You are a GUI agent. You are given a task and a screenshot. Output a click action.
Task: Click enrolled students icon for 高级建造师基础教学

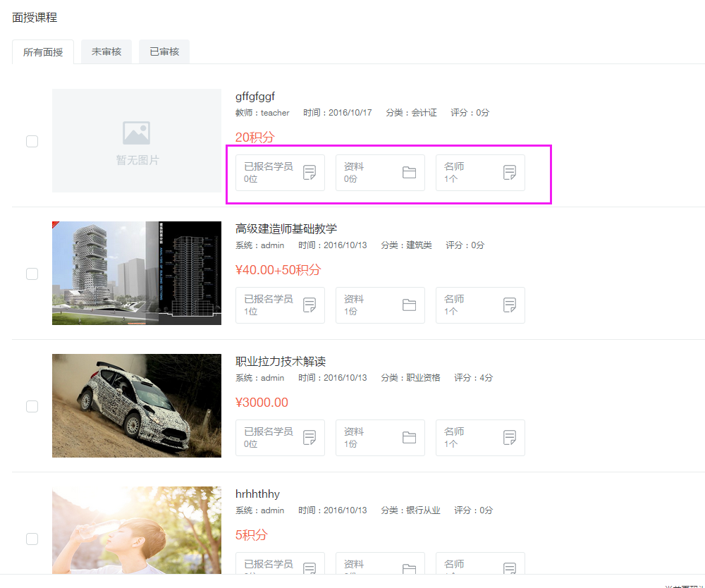(309, 305)
